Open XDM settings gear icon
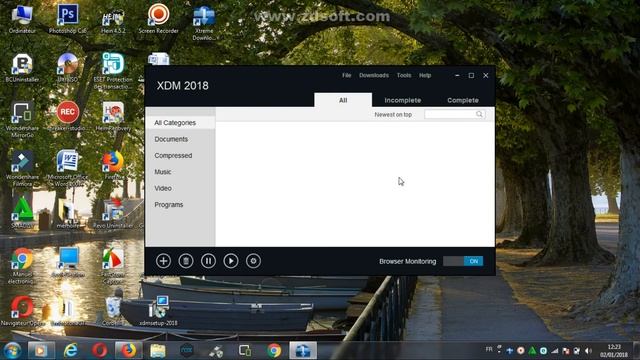The image size is (640, 360). [253, 261]
